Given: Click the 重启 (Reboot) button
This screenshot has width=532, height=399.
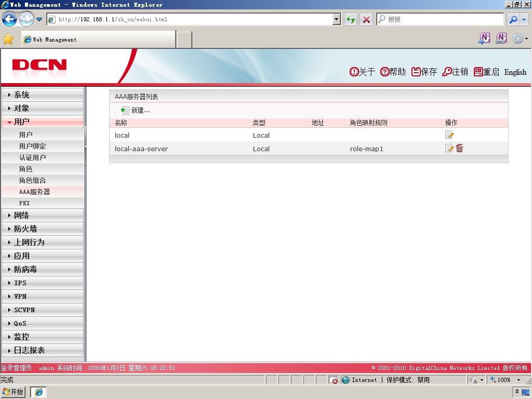Looking at the screenshot, I should [x=486, y=72].
